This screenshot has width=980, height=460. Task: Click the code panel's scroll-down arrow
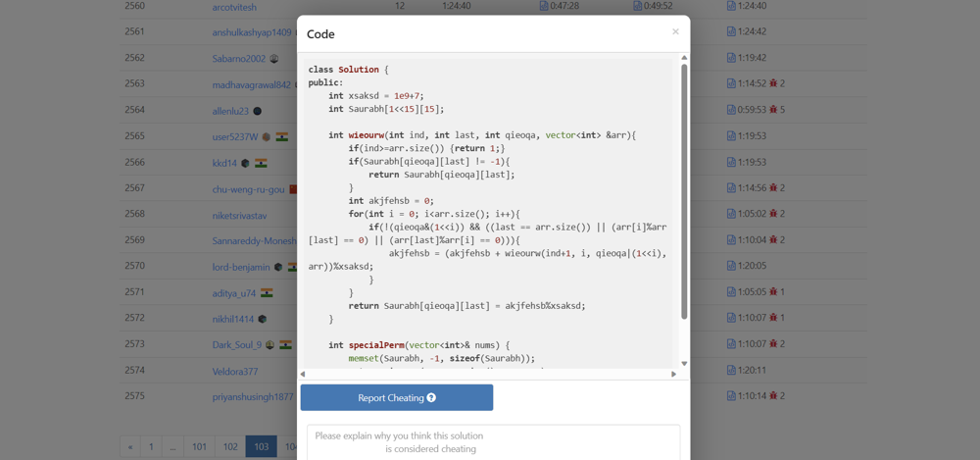pyautogui.click(x=684, y=364)
